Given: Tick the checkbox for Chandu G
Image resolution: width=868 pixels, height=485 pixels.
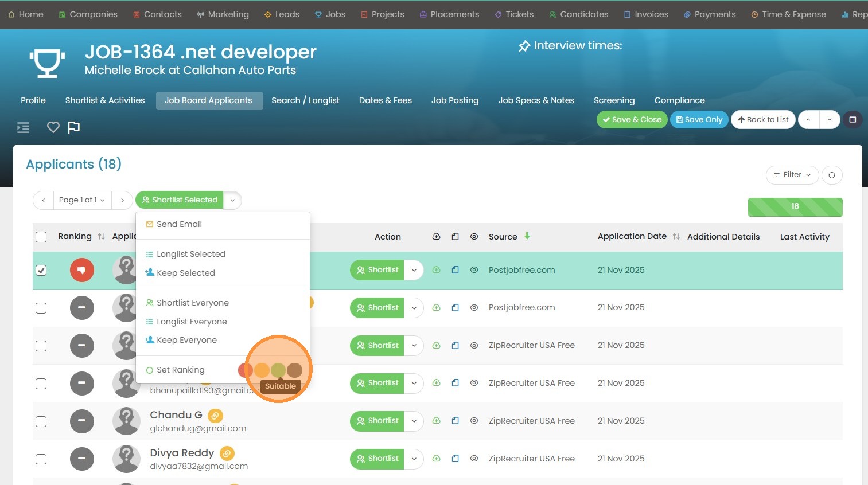Looking at the screenshot, I should [41, 421].
